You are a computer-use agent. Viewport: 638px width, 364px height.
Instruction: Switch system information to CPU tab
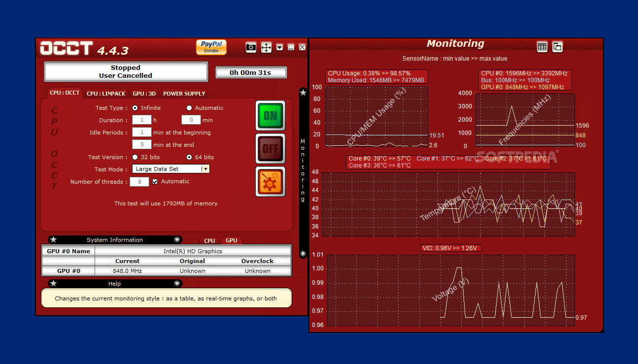[210, 241]
